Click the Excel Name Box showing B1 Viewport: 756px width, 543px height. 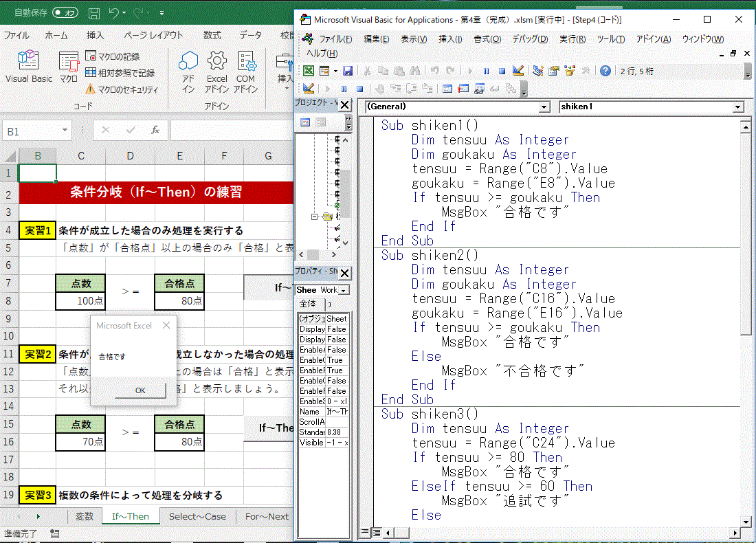(36, 131)
